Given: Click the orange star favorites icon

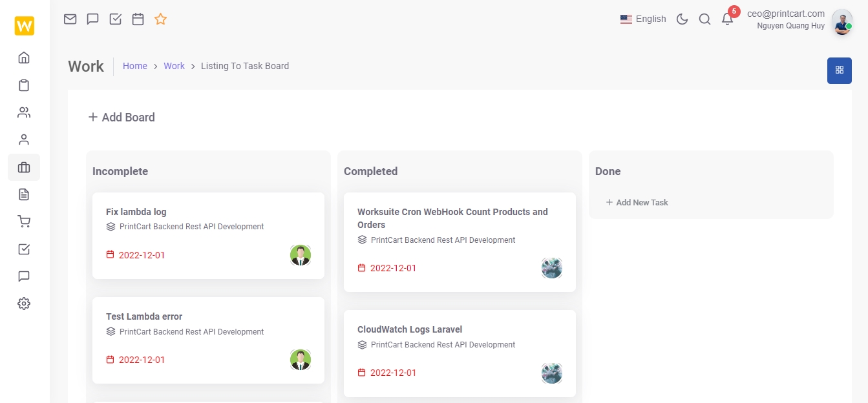Looking at the screenshot, I should 161,19.
